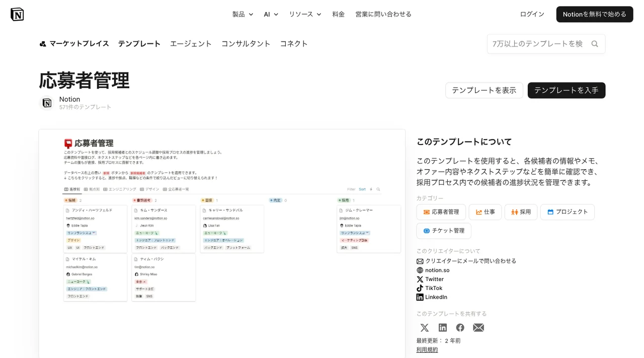Image resolution: width=644 pixels, height=358 pixels.
Task: Open the 製品 dropdown menu
Action: pos(243,14)
